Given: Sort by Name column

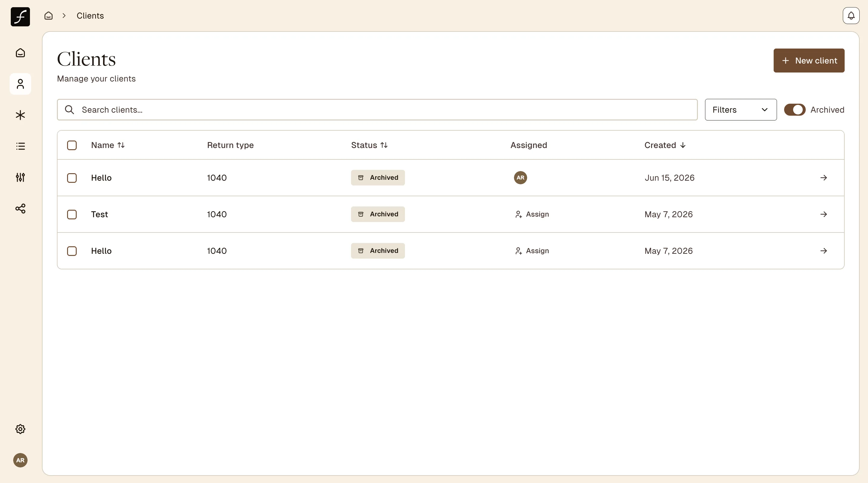Looking at the screenshot, I should coord(108,145).
